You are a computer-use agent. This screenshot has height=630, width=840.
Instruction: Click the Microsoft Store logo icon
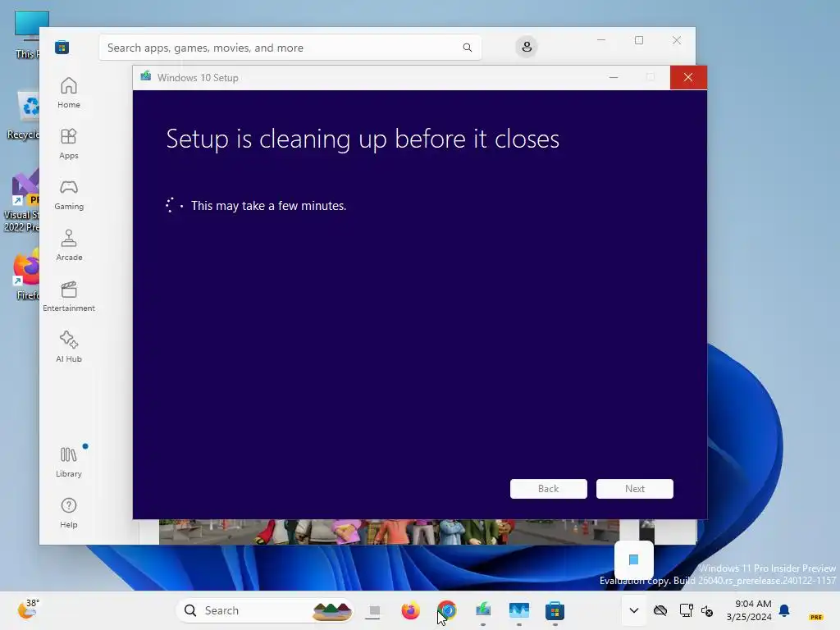(x=62, y=47)
